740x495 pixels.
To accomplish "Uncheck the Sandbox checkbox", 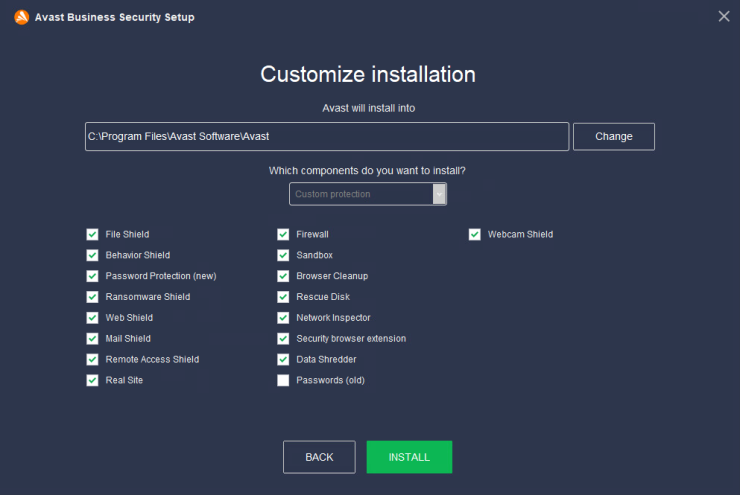I will click(x=283, y=255).
